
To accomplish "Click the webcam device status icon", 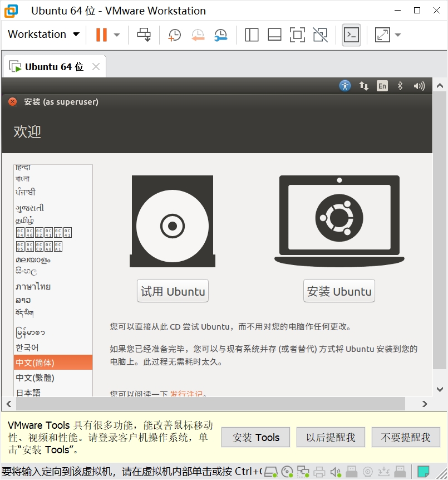I will [368, 472].
